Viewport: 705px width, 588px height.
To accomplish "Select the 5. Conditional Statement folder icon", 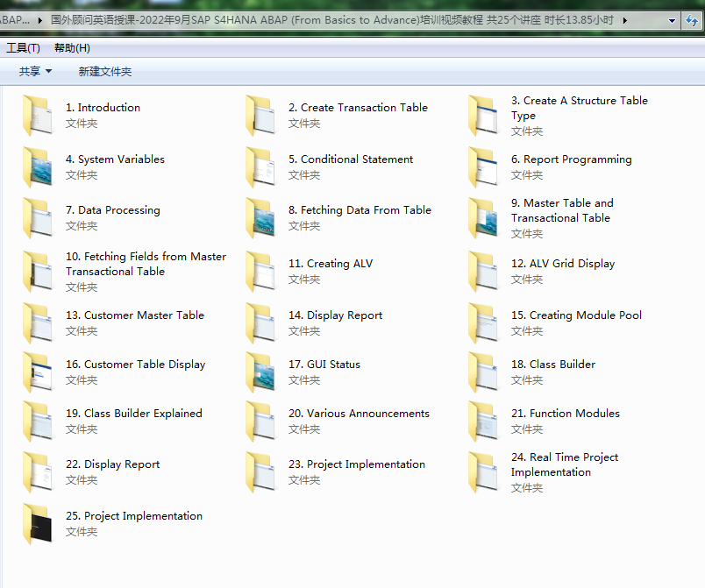I will tap(260, 167).
